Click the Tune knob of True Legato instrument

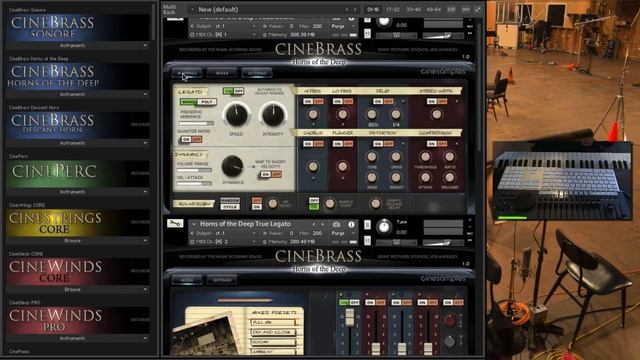pos(383,227)
